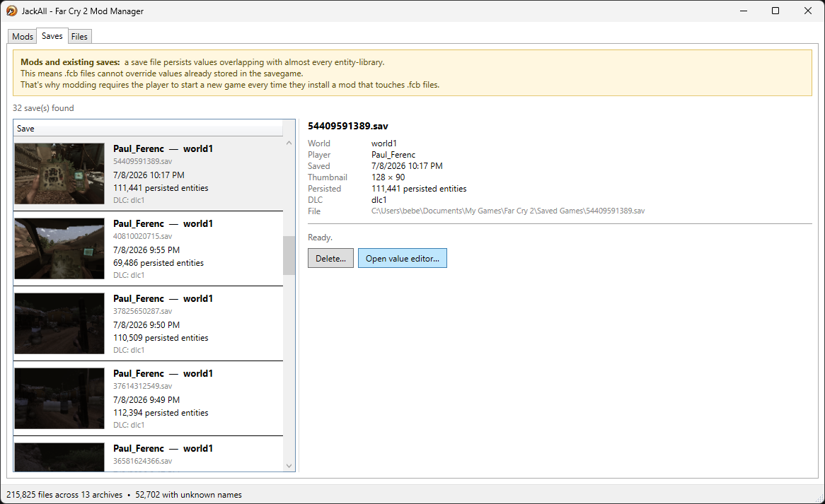Click the 7/8/2026 9:50 PM save date
825x504 pixels.
click(x=146, y=324)
